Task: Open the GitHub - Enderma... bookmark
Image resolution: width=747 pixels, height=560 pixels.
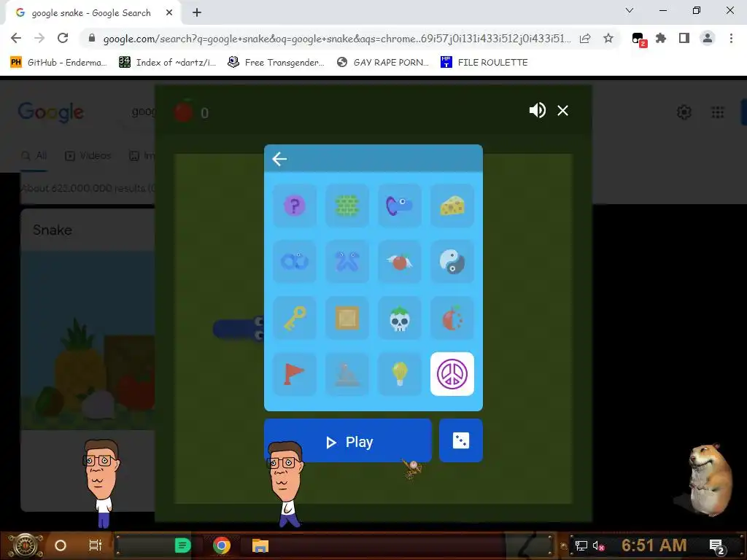Action: (59, 63)
